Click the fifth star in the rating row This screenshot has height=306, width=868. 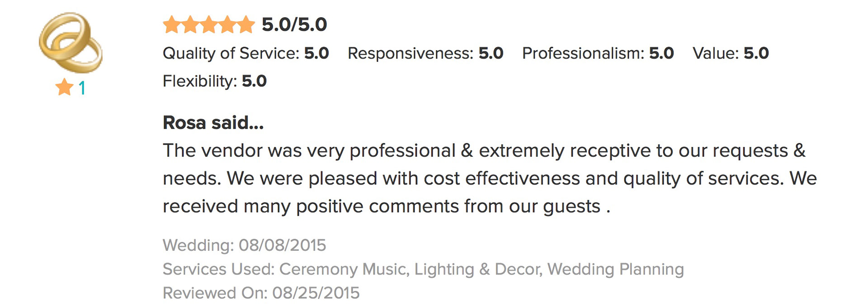246,25
